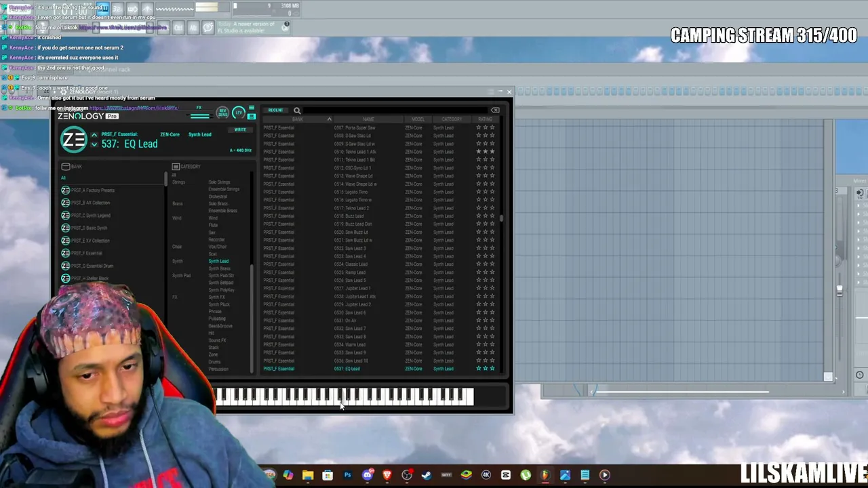Set rating stars for 0510: Tekno Lead 1 Atk

pos(486,152)
